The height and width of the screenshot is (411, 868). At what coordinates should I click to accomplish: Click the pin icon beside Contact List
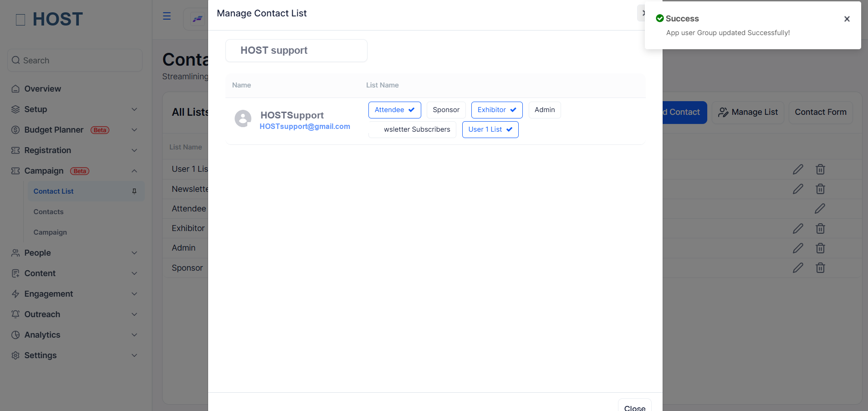(x=134, y=191)
